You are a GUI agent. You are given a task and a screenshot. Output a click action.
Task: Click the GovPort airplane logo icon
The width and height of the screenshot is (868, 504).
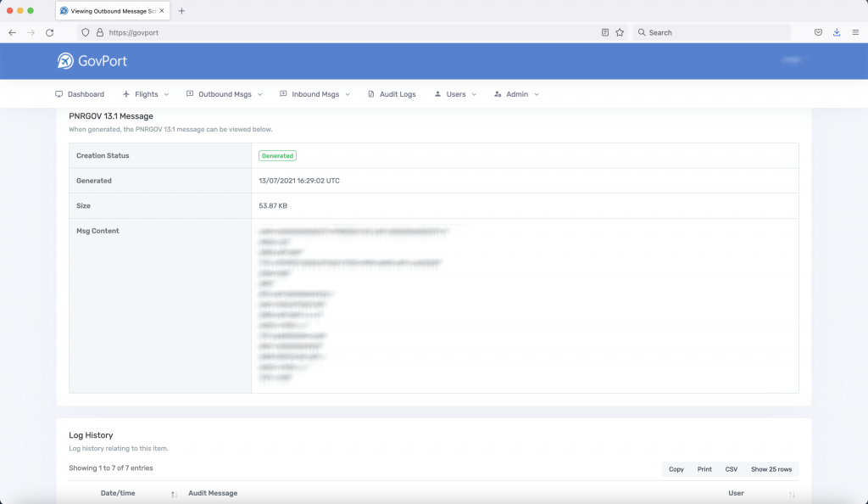pos(65,61)
